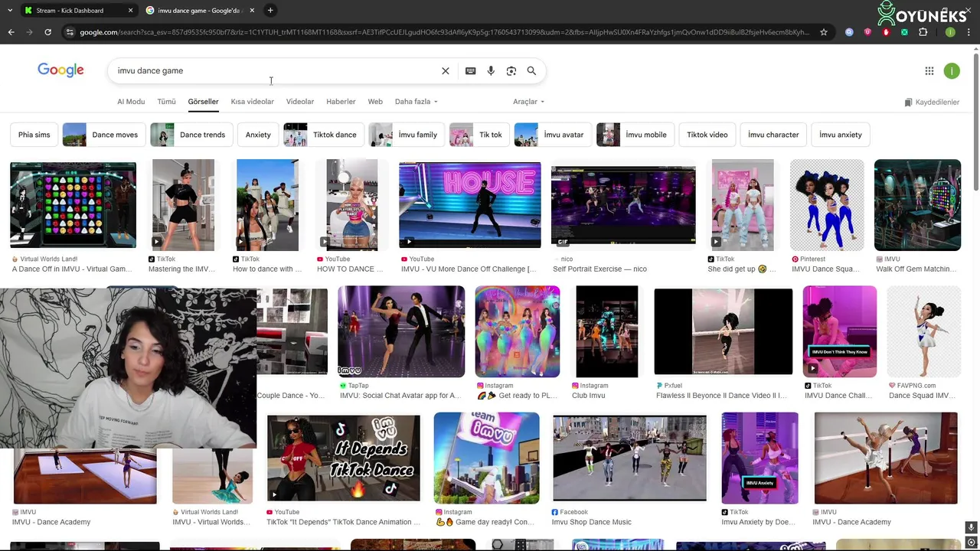Filter by the Tiktok video chip

coord(707,135)
